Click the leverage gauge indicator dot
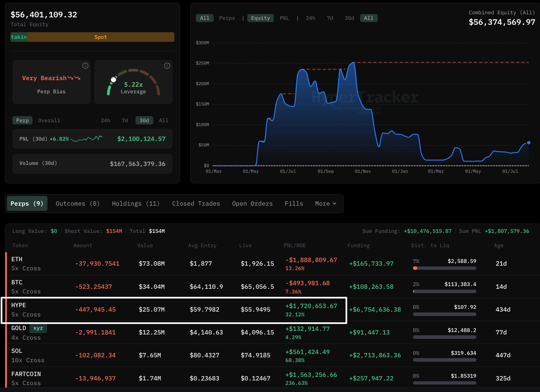The image size is (540, 392). coord(113,80)
